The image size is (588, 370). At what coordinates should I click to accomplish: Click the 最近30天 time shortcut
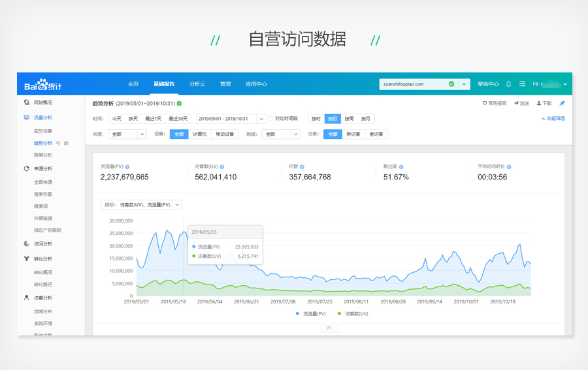coord(178,119)
